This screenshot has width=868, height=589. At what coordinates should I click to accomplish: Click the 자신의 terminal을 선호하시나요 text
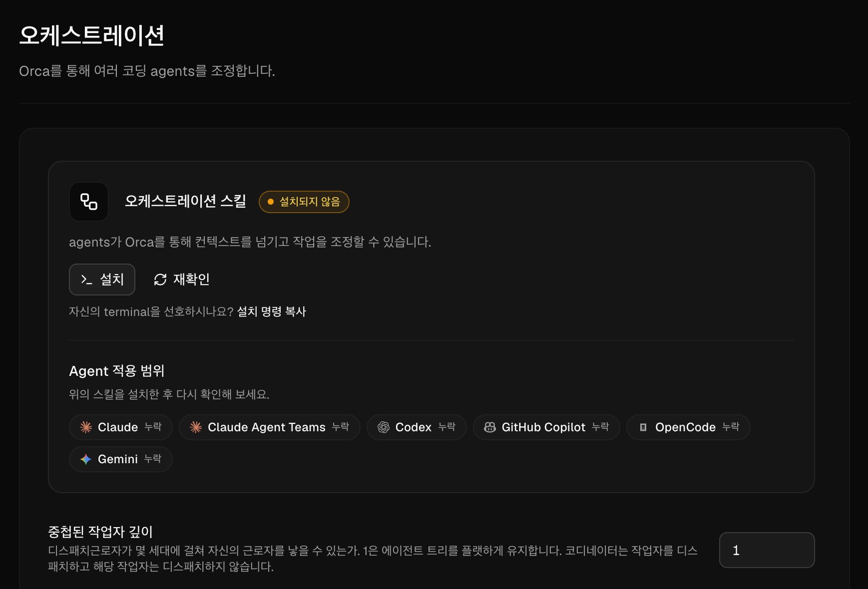(x=151, y=311)
